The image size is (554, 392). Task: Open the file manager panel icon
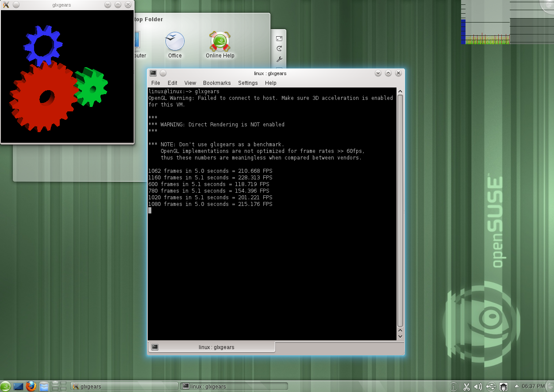click(44, 386)
